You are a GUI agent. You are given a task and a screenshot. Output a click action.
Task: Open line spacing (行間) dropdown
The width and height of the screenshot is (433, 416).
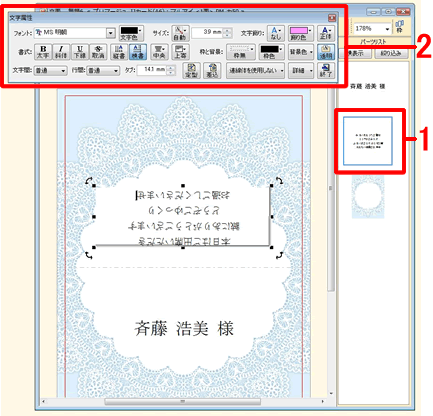103,71
